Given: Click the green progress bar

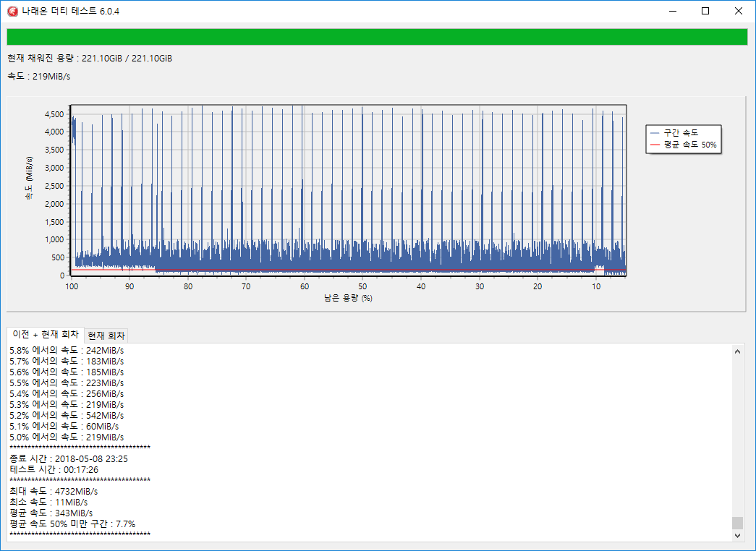Looking at the screenshot, I should coord(377,37).
